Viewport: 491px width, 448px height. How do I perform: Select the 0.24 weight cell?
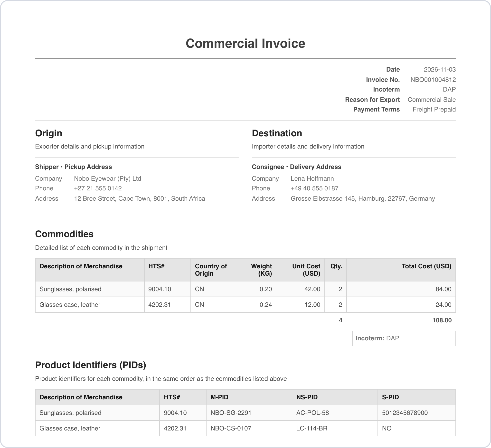[x=256, y=305]
